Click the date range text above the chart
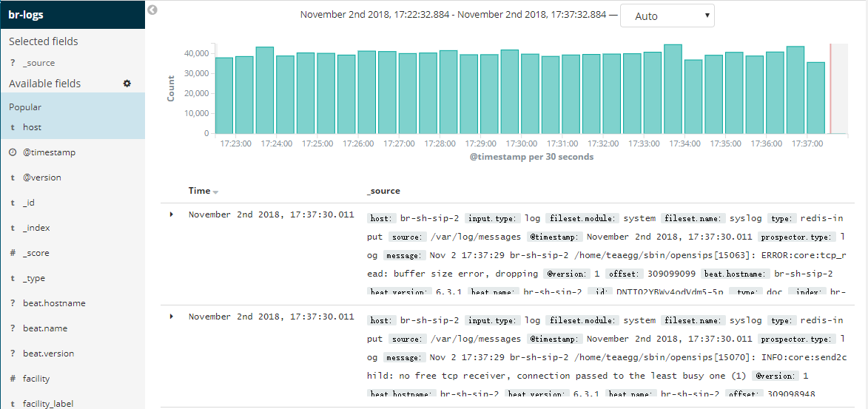Screen dimensions: 868x409 click(454, 15)
